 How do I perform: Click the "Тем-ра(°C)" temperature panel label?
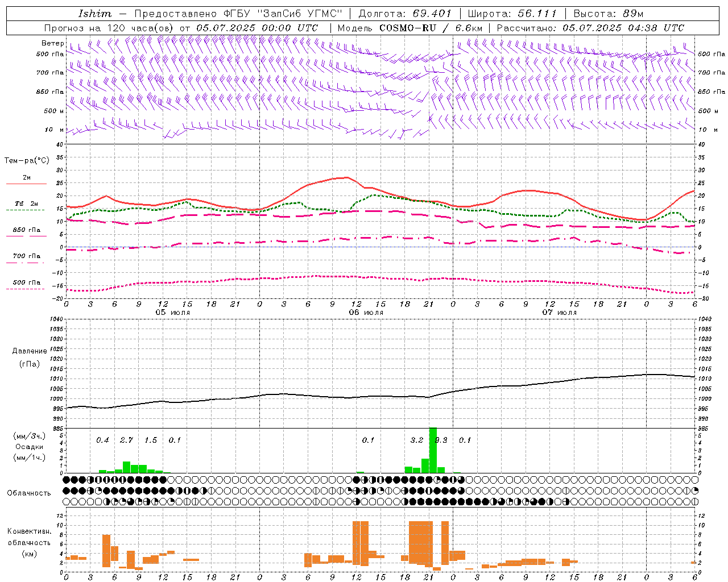pyautogui.click(x=27, y=161)
